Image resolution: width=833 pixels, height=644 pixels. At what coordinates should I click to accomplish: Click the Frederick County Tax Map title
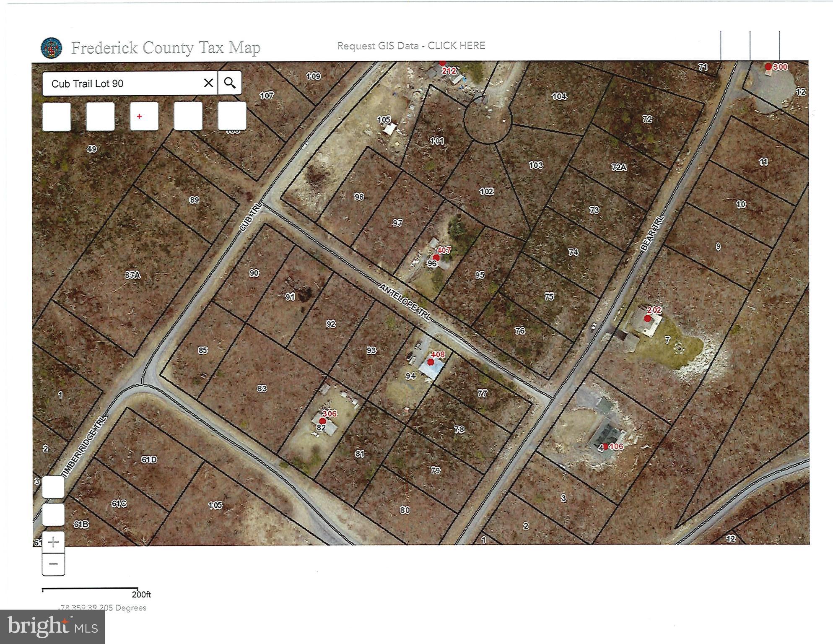pos(166,47)
